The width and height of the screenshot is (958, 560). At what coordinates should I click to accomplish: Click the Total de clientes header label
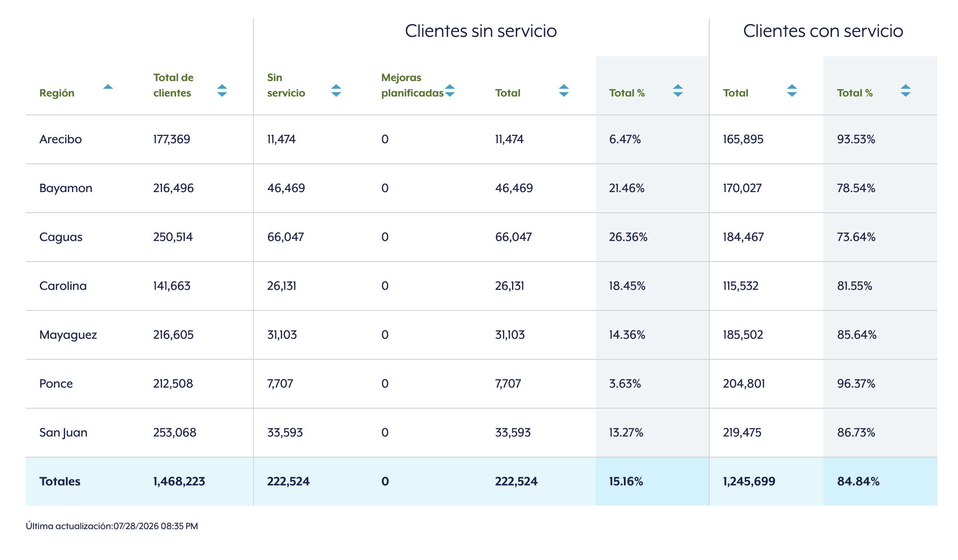173,85
